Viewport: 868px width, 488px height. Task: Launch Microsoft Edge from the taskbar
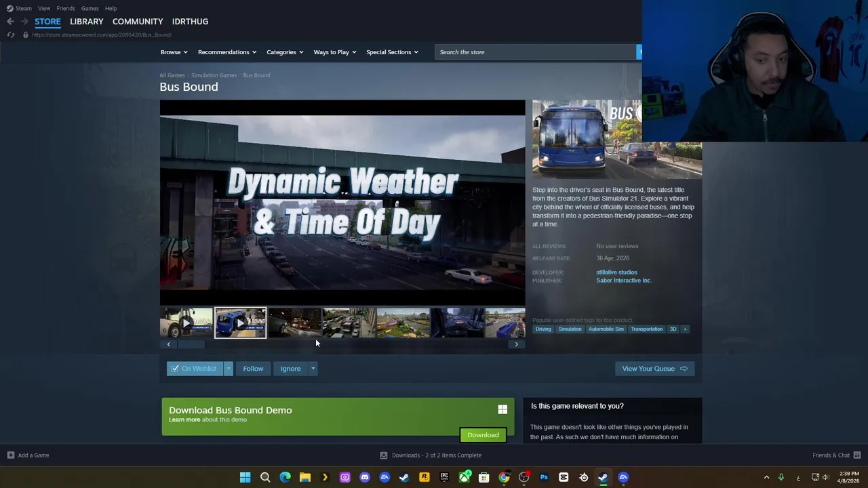(x=285, y=477)
